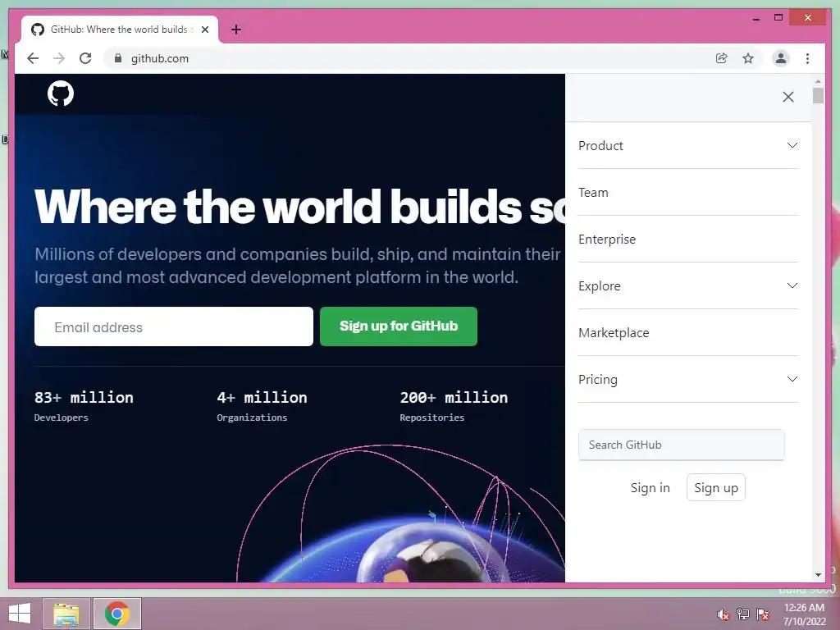Close the navigation side menu

788,97
